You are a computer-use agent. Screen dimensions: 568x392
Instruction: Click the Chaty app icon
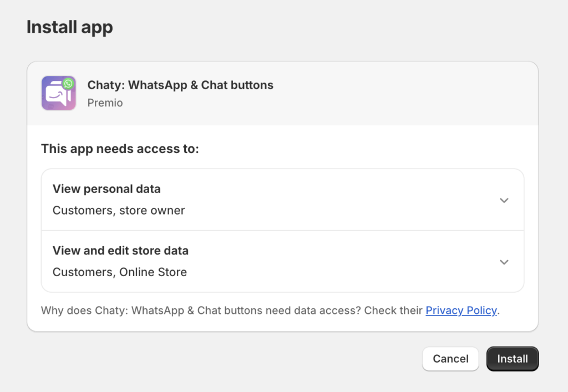tap(59, 93)
